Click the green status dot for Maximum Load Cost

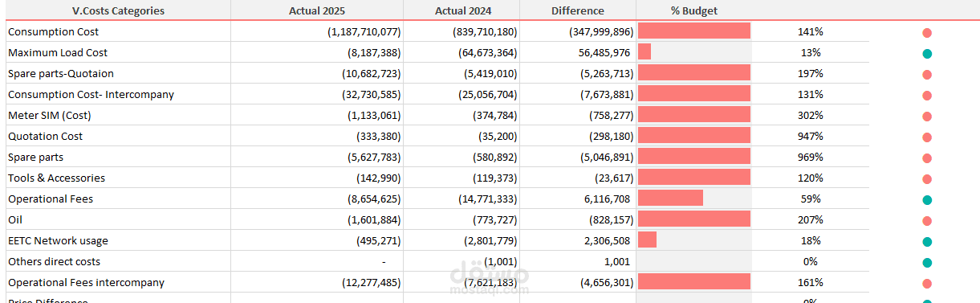point(927,54)
